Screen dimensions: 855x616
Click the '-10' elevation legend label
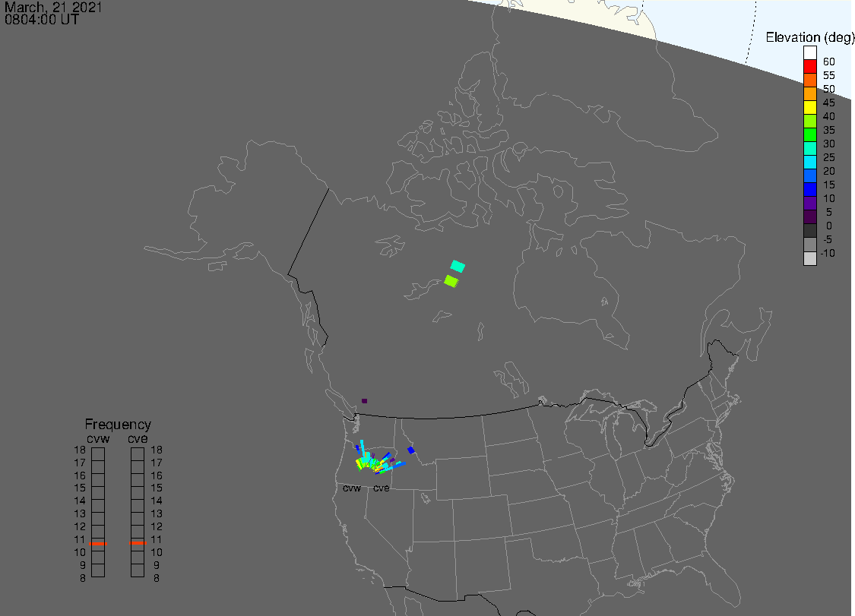[x=828, y=253]
